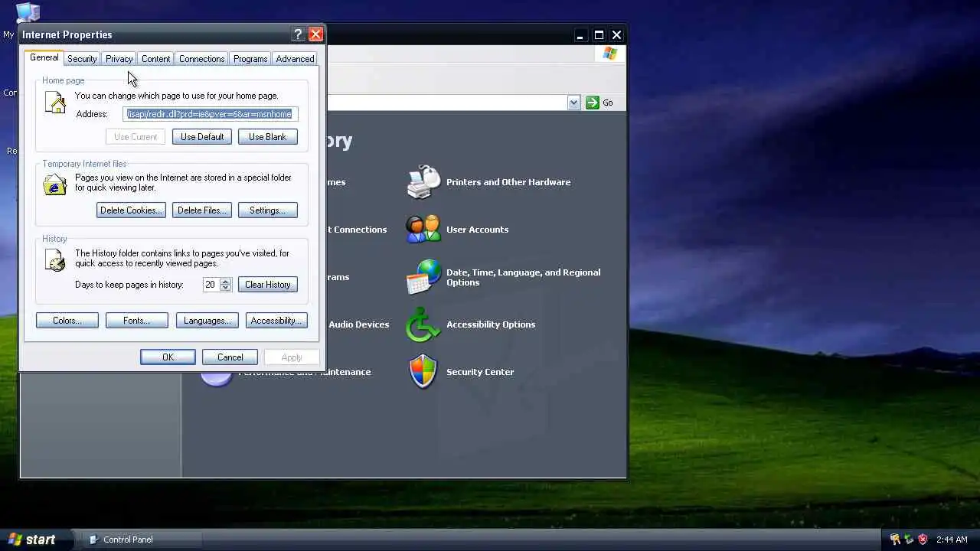Click the History clock icon
The image size is (980, 551).
click(55, 260)
